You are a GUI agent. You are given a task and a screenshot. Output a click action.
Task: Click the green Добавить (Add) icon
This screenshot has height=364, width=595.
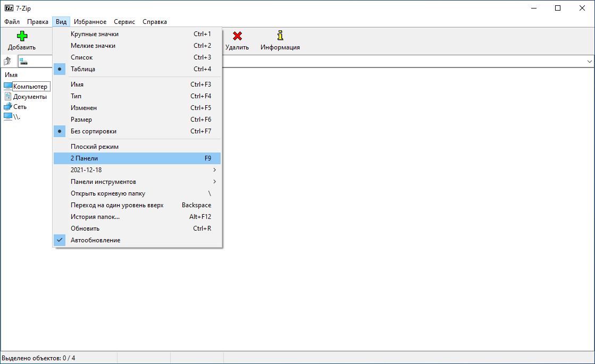tap(21, 36)
